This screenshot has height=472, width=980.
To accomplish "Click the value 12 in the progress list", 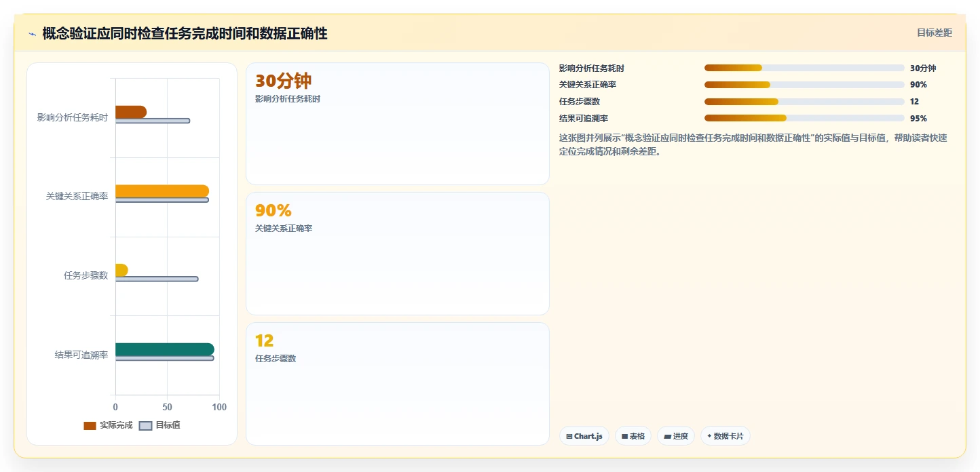I will coord(914,102).
